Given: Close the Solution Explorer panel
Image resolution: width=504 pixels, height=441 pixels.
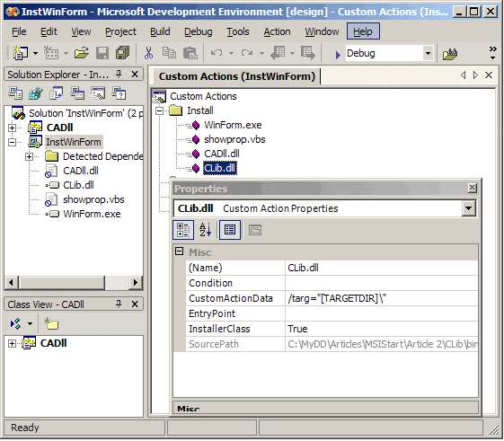Looking at the screenshot, I should [135, 75].
